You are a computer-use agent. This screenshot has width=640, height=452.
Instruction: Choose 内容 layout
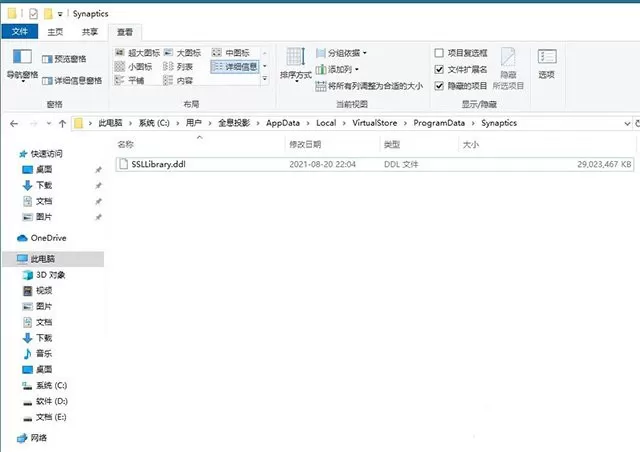[x=178, y=80]
